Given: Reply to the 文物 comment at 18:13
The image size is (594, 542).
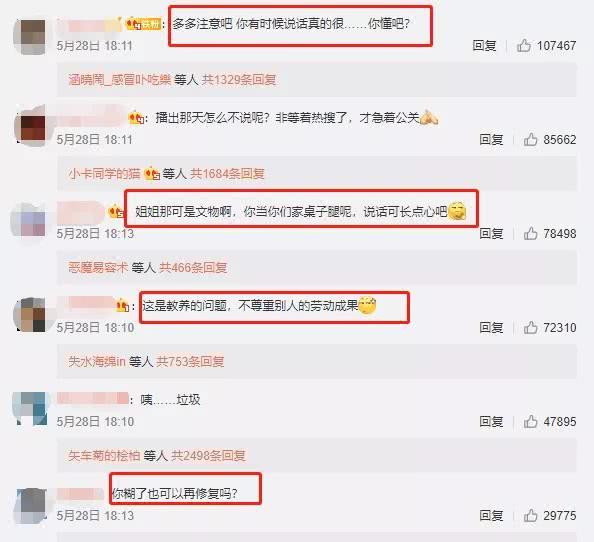Looking at the screenshot, I should pos(491,233).
